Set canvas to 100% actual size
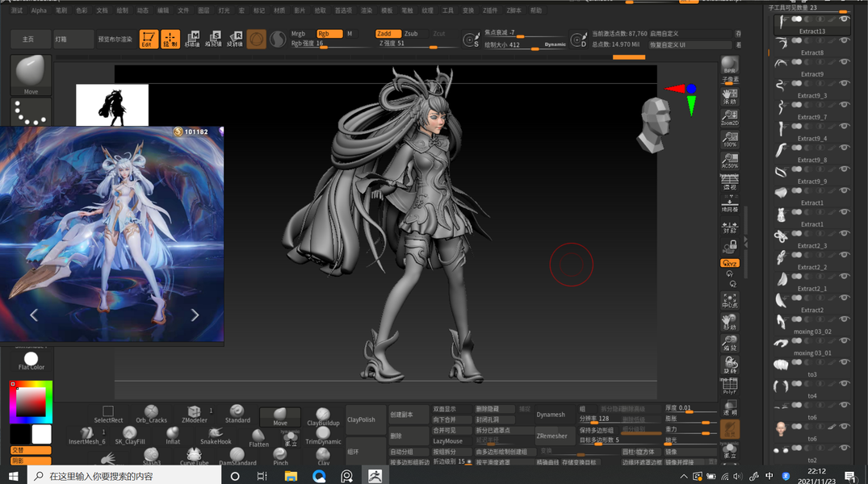The height and width of the screenshot is (484, 868). point(730,140)
